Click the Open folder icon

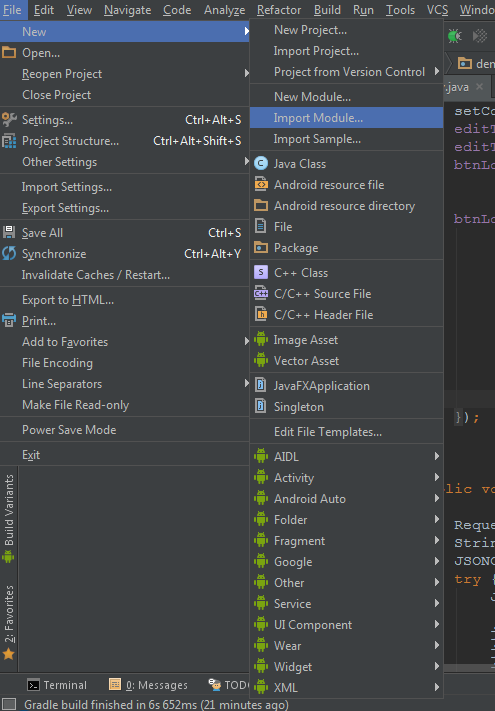[9, 53]
